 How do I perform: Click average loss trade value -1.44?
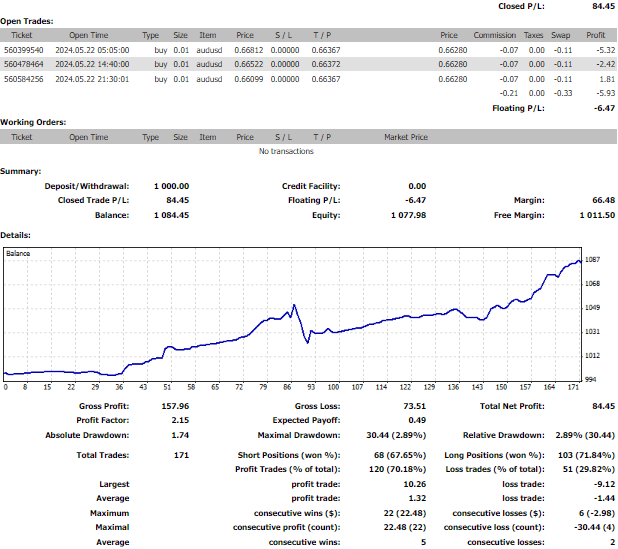604,498
